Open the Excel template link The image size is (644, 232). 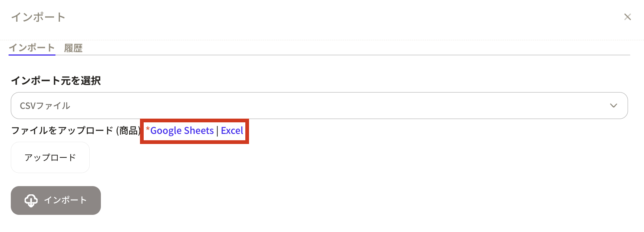click(x=232, y=131)
